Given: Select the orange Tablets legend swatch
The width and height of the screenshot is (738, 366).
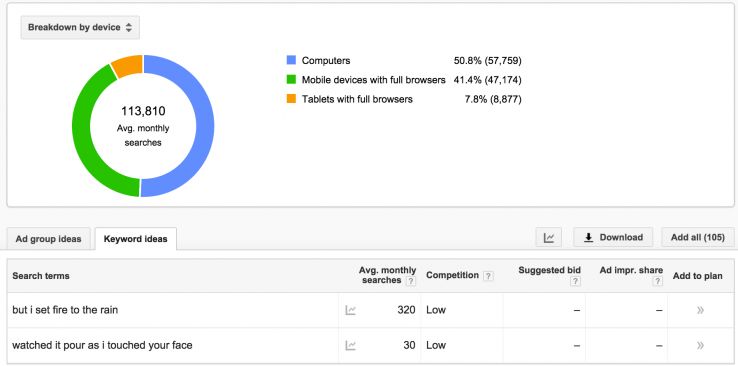Looking at the screenshot, I should click(x=291, y=99).
